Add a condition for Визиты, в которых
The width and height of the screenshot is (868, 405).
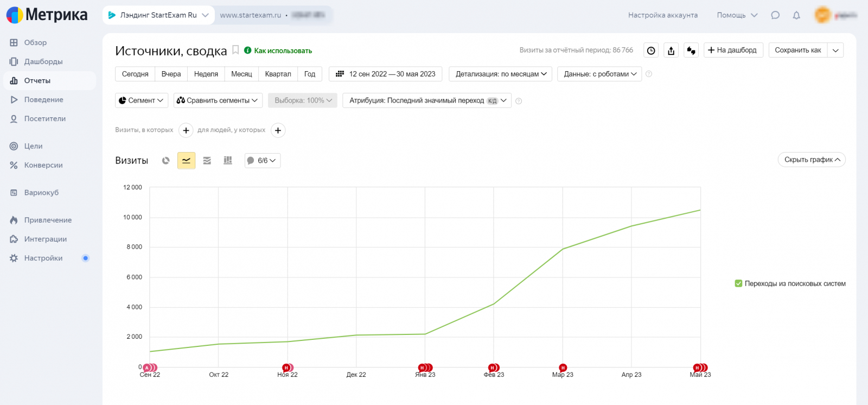tap(186, 130)
